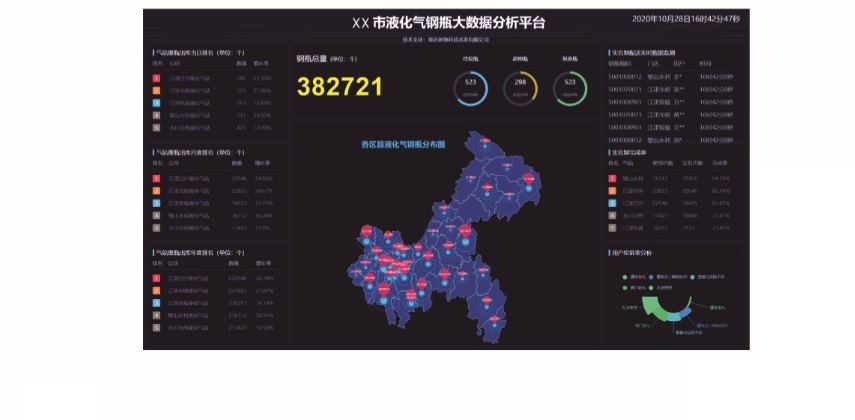Click blue rank 3 badge in 当日排名 list
The width and height of the screenshot is (855, 420).
point(156,103)
